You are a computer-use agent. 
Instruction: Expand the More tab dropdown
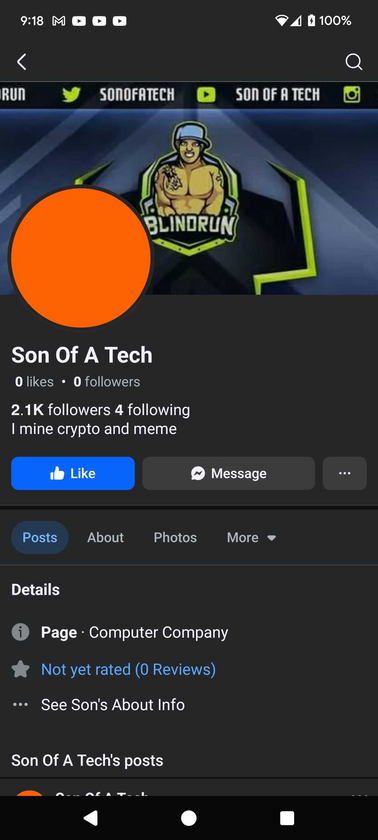(x=251, y=537)
